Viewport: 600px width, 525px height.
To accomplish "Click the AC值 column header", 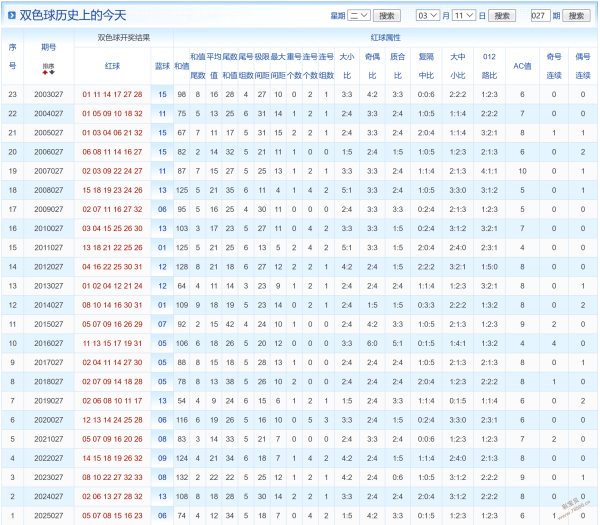I will point(522,65).
